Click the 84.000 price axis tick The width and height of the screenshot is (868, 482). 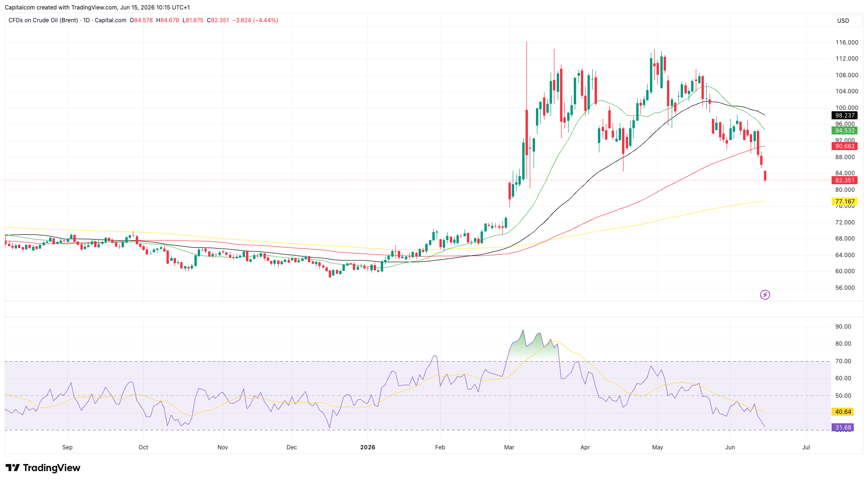pyautogui.click(x=845, y=173)
